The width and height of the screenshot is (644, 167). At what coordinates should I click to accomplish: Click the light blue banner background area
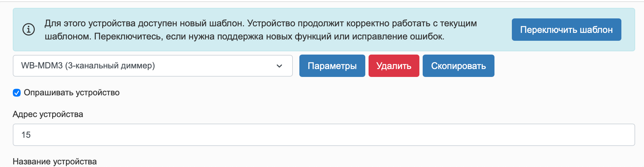(x=493, y=46)
